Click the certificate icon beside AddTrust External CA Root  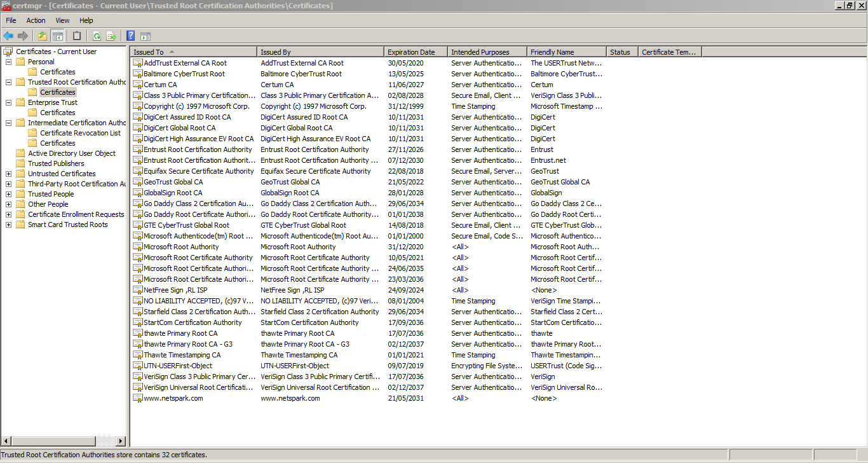(137, 63)
